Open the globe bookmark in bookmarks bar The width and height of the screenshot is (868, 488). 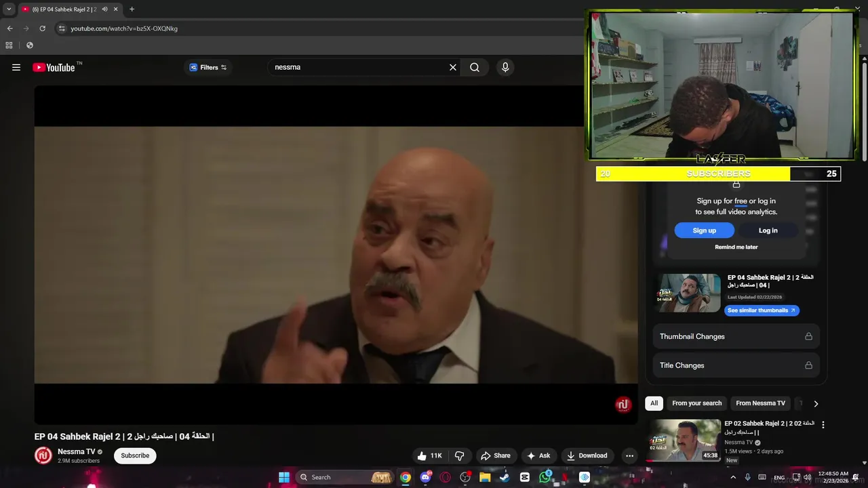click(29, 45)
